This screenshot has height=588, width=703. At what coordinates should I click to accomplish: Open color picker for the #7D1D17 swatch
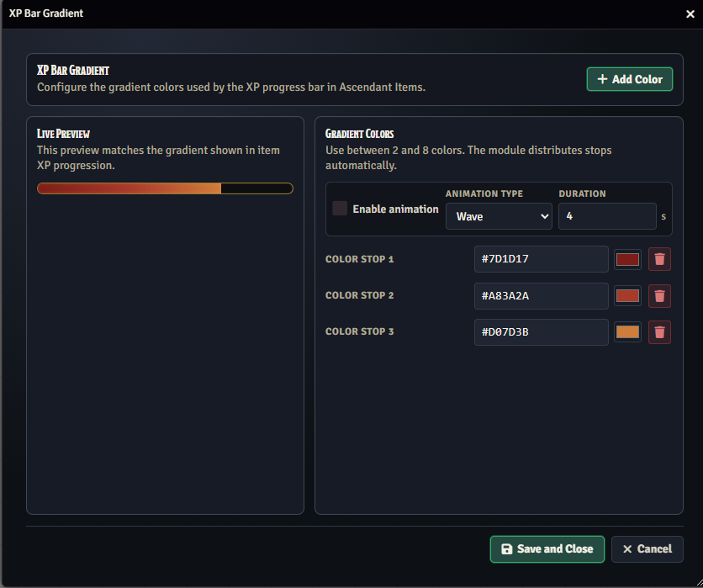tap(627, 259)
